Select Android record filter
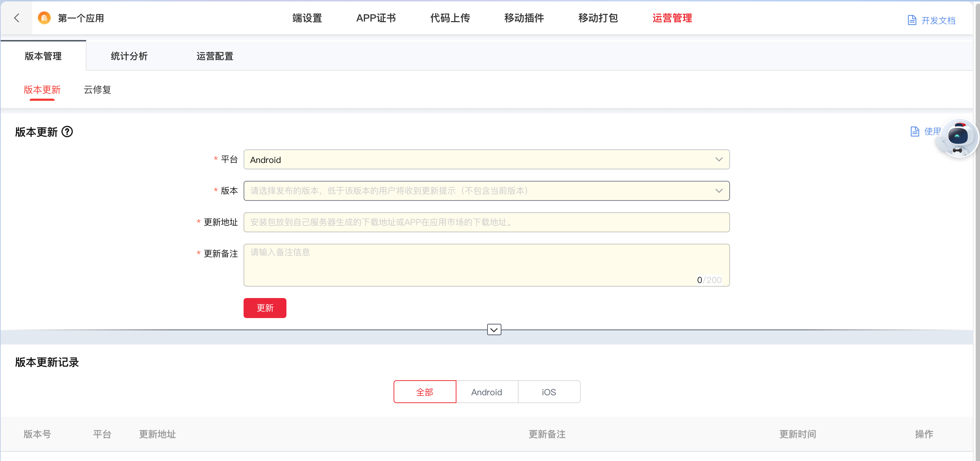Screen dimensions: 980x461 coord(486,392)
